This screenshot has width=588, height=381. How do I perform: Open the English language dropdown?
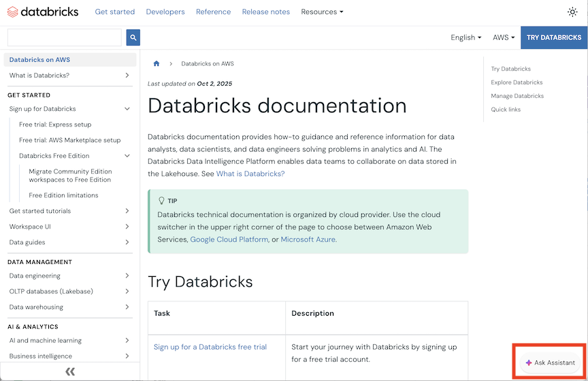click(x=465, y=37)
